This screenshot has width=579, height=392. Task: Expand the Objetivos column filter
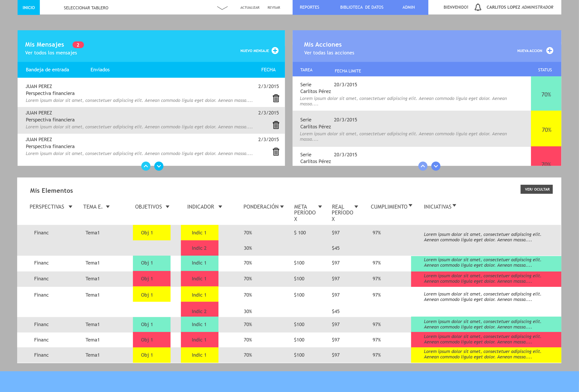pos(168,207)
